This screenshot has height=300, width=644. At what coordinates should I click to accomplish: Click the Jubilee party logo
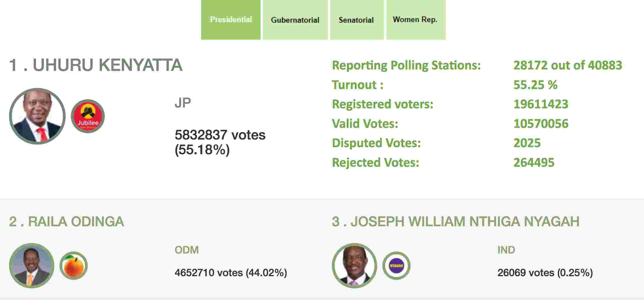[x=88, y=116]
